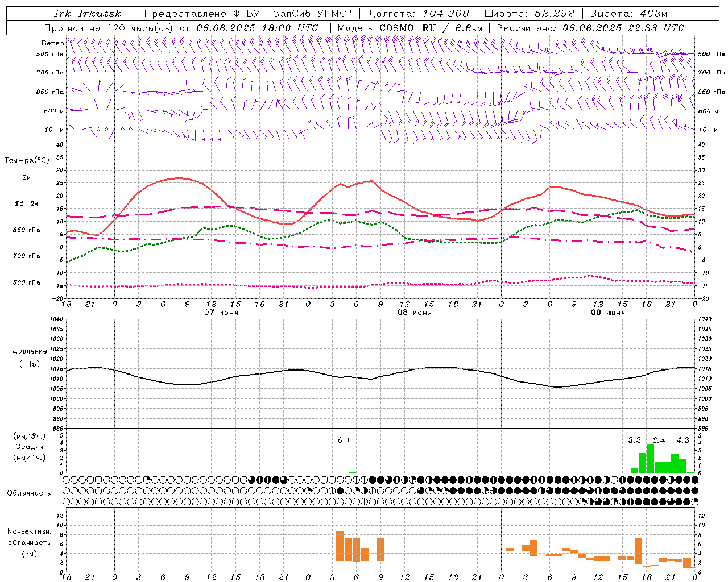Click the tallest orange convective bar on 08 июня
728x582 pixels.
coord(340,546)
